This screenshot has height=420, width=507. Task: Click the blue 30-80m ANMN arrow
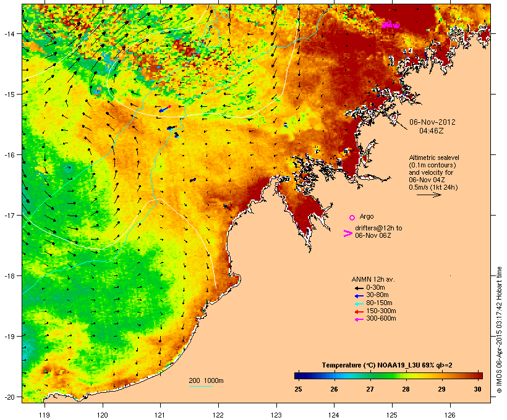[x=359, y=296]
